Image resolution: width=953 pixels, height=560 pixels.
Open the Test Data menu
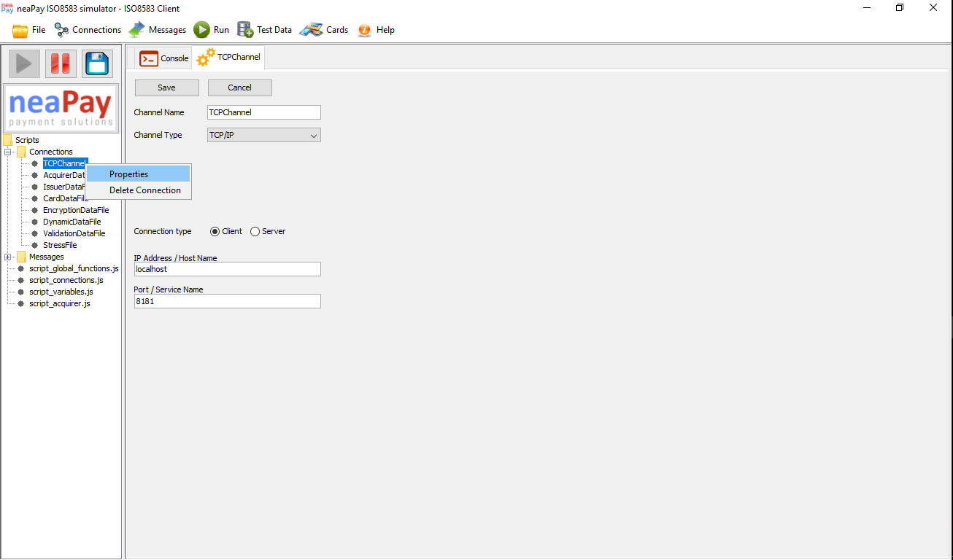click(x=274, y=30)
